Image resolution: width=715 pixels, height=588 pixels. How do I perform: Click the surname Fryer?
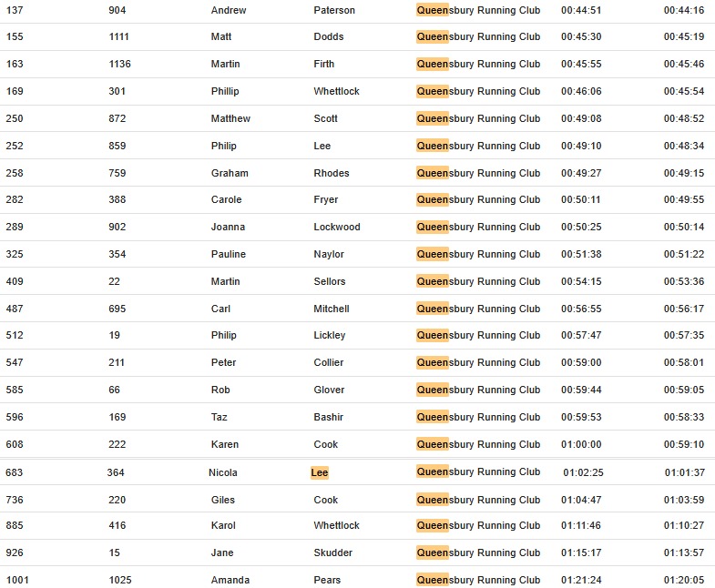tap(325, 199)
